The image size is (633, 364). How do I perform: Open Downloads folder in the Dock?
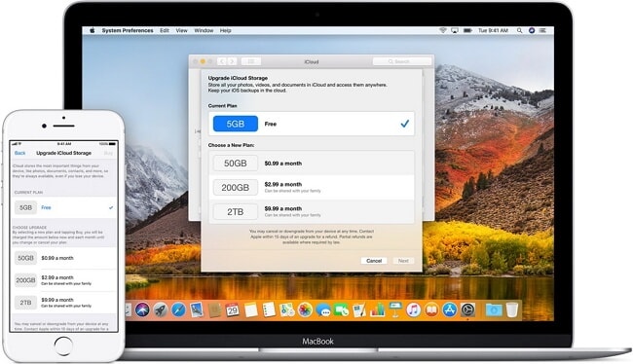point(494,309)
